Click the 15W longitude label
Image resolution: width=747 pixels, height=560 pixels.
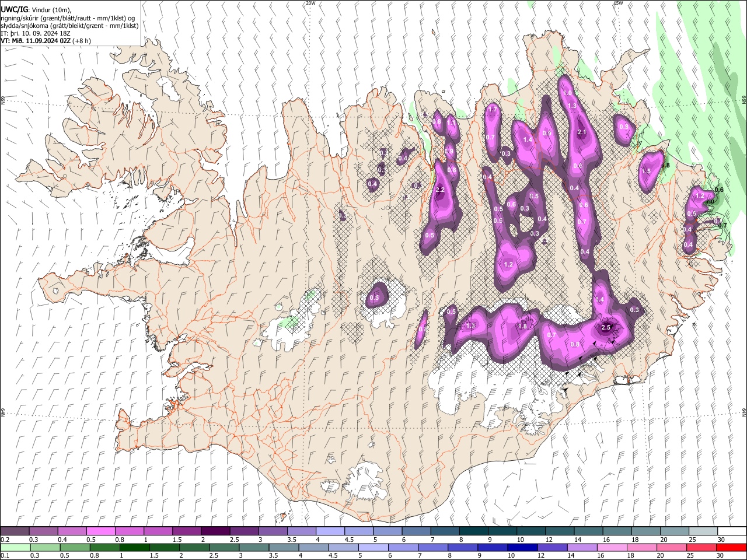[x=618, y=3]
